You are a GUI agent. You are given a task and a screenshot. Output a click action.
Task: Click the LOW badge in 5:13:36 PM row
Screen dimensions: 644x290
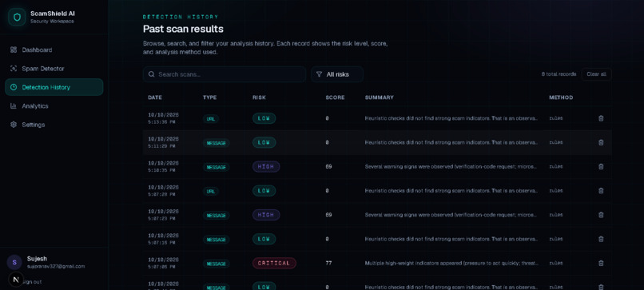[264, 118]
